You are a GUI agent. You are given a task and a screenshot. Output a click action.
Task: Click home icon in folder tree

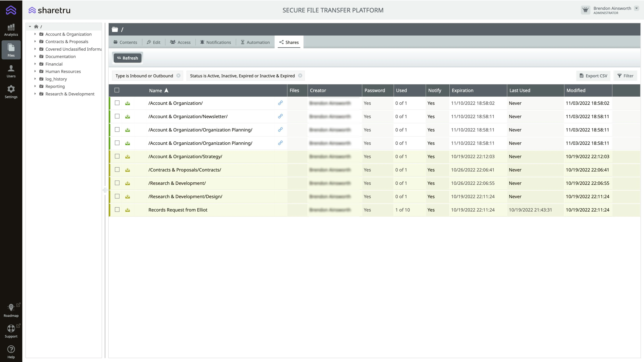36,26
